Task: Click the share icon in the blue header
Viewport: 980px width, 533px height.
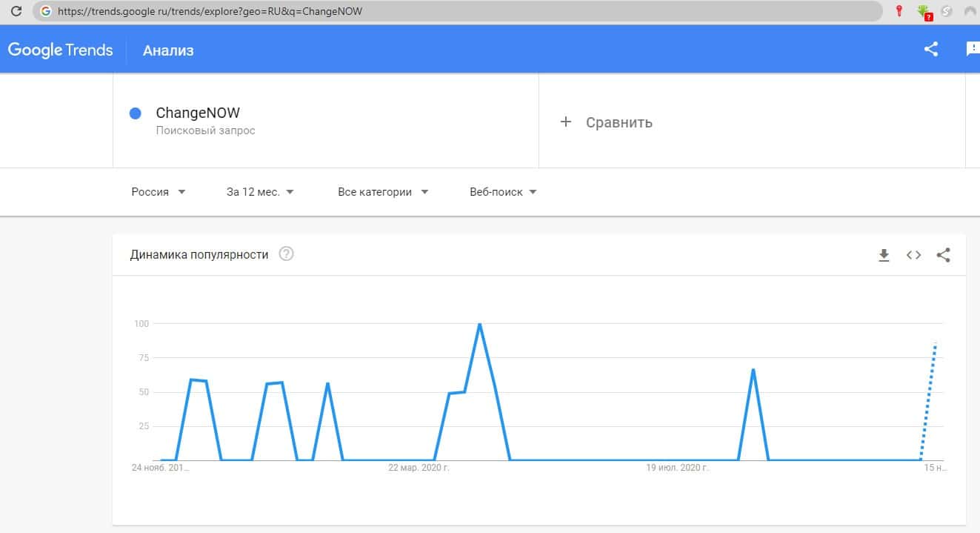Action: point(931,50)
